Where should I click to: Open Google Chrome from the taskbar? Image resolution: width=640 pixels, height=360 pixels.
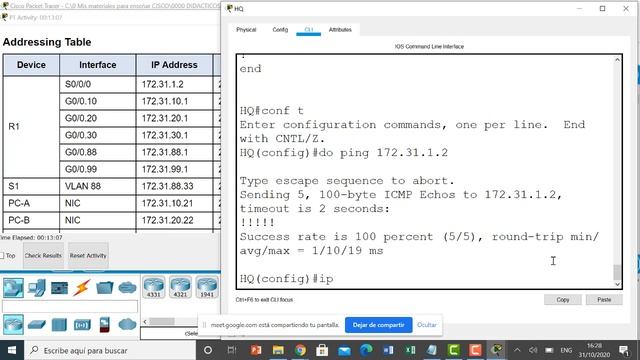(x=300, y=350)
